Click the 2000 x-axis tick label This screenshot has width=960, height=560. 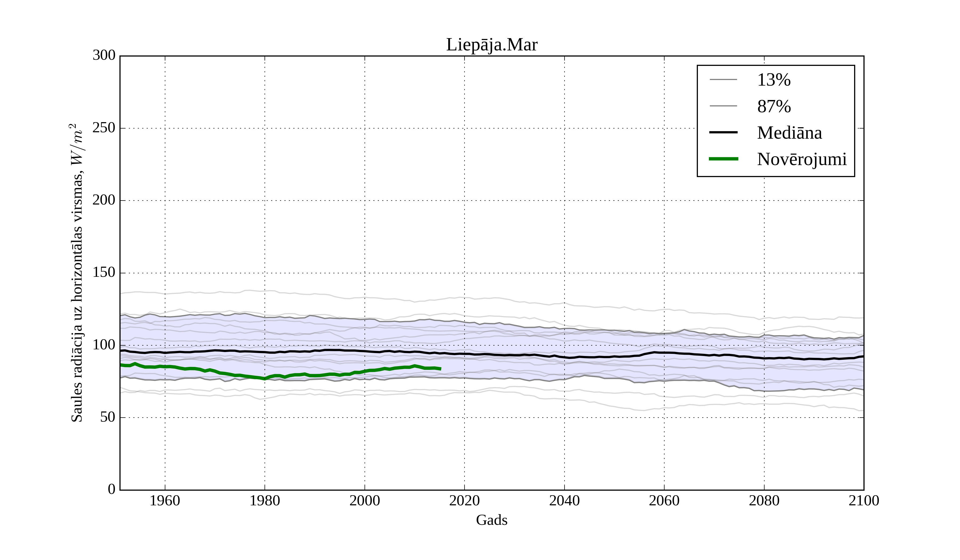pos(365,501)
